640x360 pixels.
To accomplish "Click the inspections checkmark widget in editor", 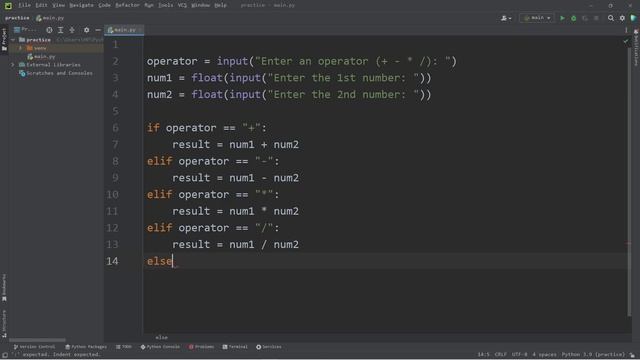I will pos(626,41).
